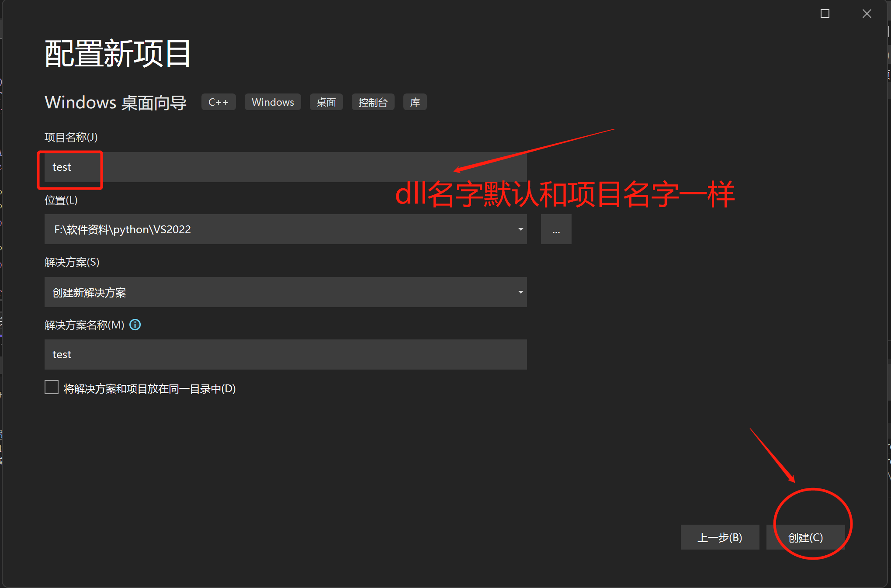This screenshot has height=588, width=891.
Task: Close the configure project dialog
Action: click(x=867, y=14)
